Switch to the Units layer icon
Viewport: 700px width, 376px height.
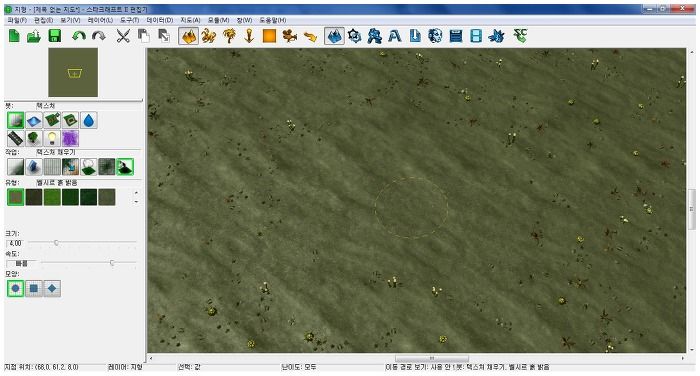click(208, 36)
